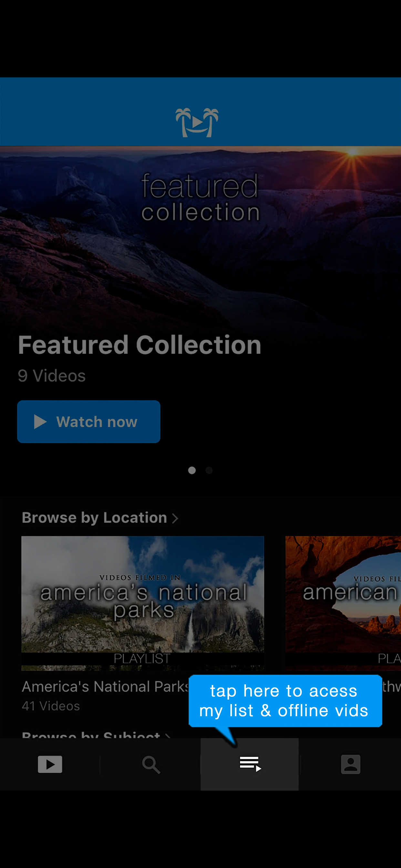Tap the palm tree hammock logo
This screenshot has width=401, height=868.
[x=197, y=122]
